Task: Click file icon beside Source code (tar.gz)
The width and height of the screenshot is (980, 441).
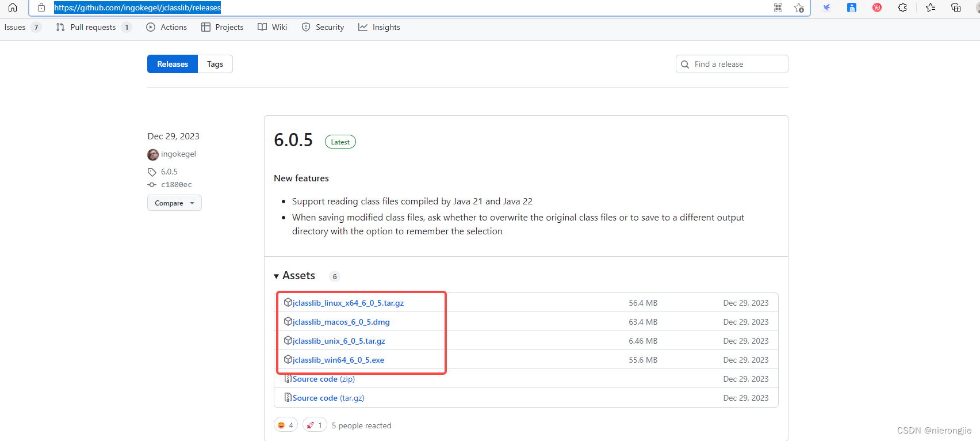Action: coord(288,397)
